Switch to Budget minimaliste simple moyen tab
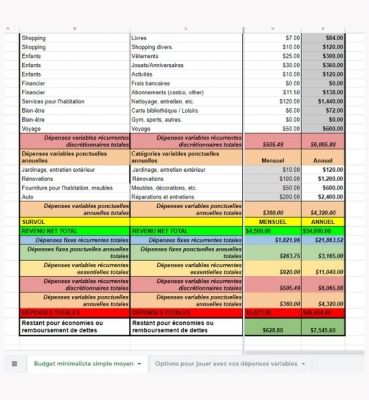The height and width of the screenshot is (400, 369). click(x=84, y=364)
